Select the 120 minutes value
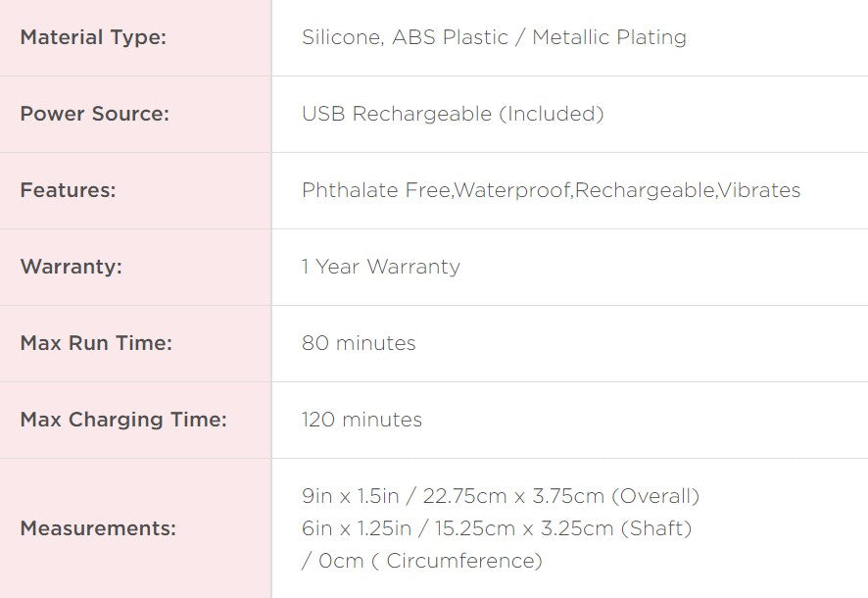This screenshot has height=598, width=868. tap(362, 420)
